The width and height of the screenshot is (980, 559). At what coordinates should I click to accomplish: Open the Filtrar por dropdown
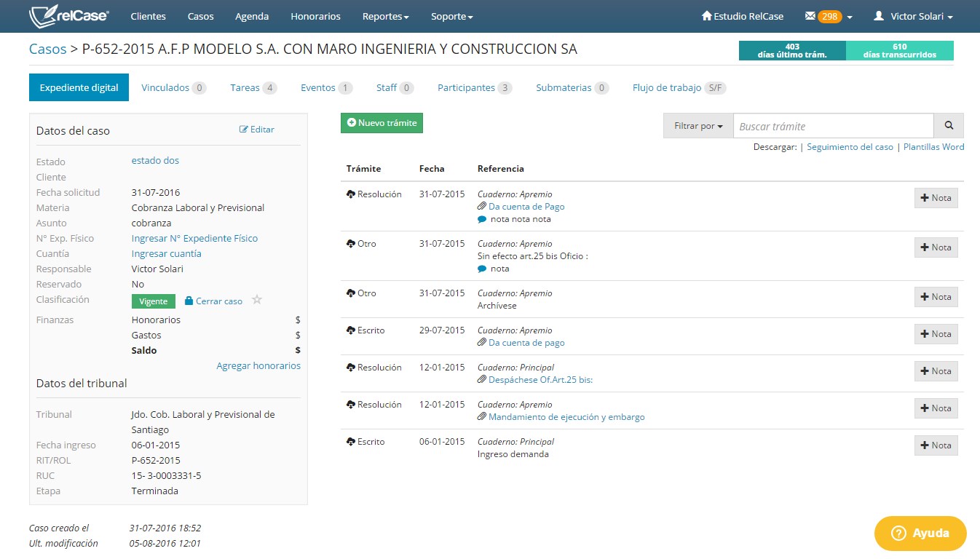tap(698, 126)
